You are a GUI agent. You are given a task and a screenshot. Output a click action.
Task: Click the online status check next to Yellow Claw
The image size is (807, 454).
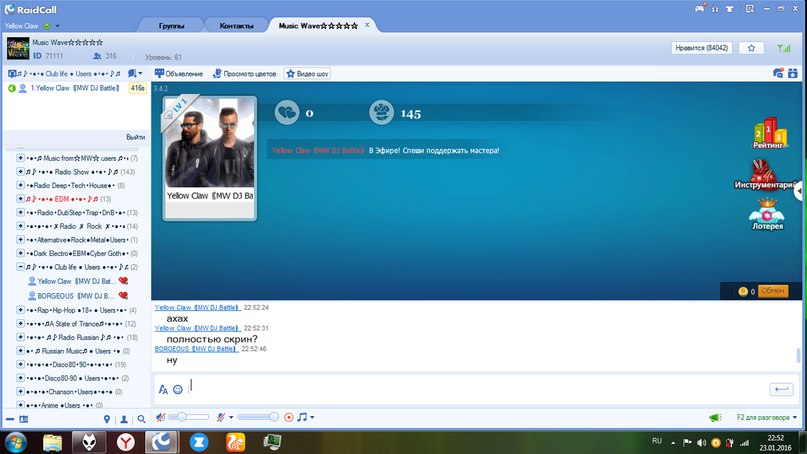[47, 26]
